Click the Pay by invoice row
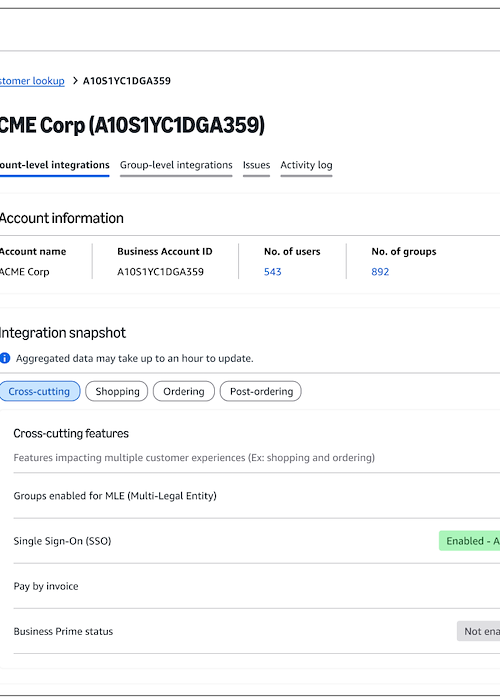This screenshot has width=500, height=700. [x=257, y=586]
